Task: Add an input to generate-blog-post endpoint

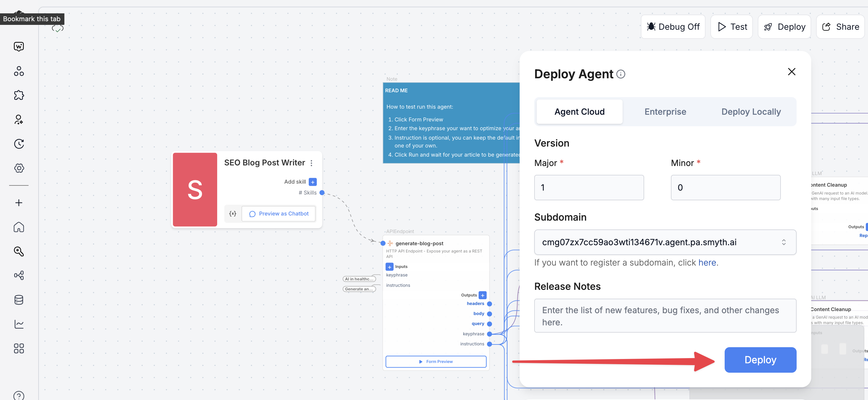Action: [389, 267]
